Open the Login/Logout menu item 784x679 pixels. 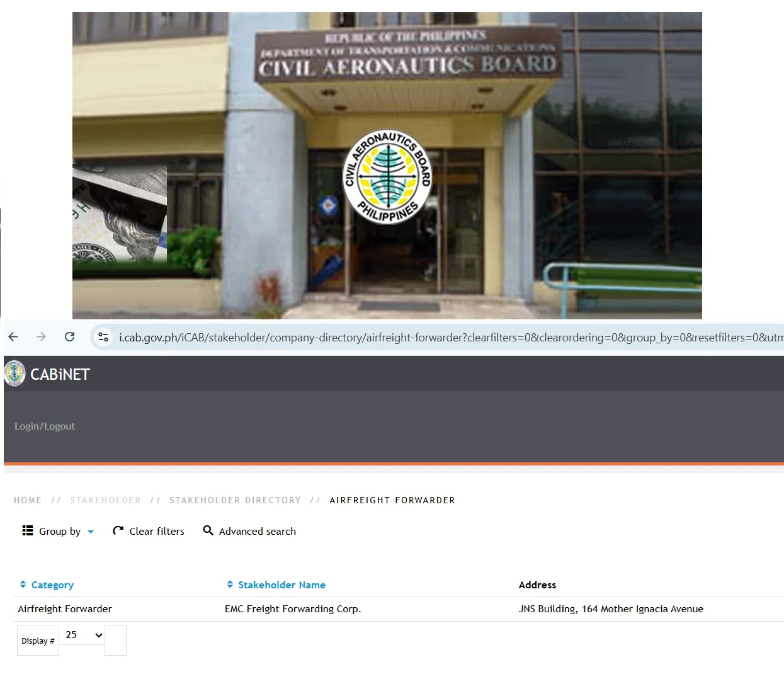click(x=45, y=426)
